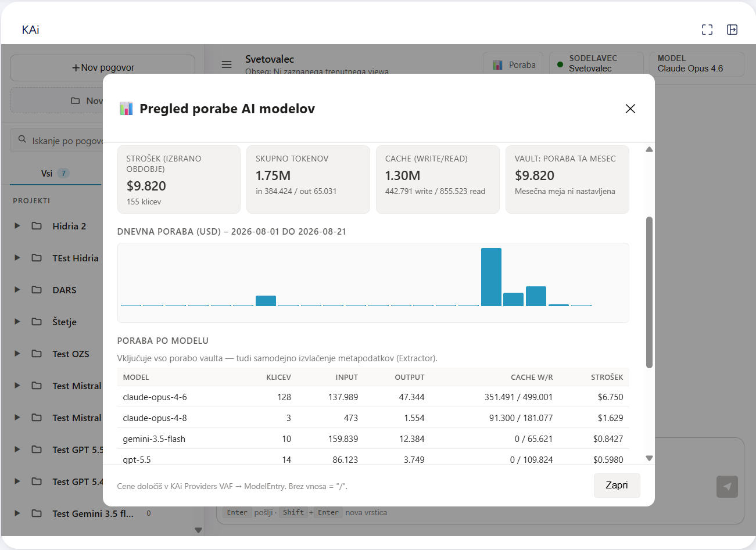Click the send message arrow icon
Viewport: 756px width, 550px height.
[x=727, y=487]
